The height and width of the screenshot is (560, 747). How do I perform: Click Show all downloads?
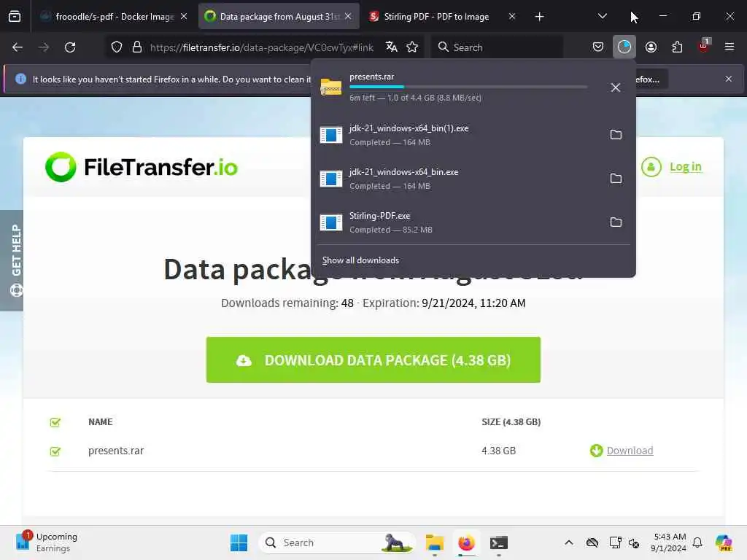pos(360,260)
